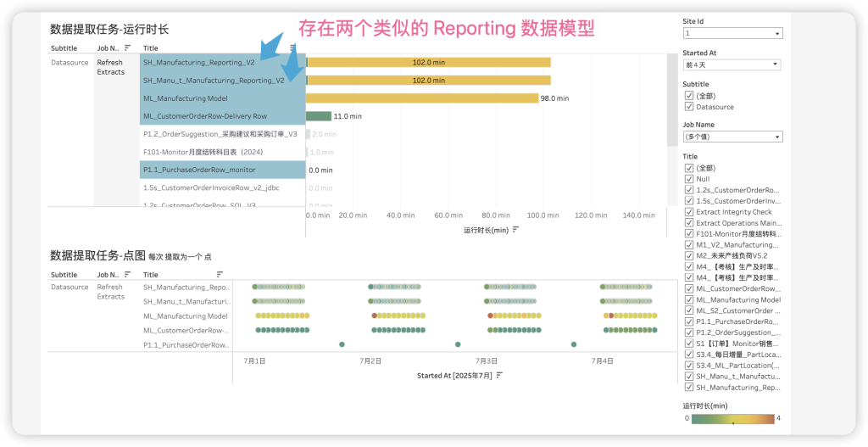The width and height of the screenshot is (868, 447).
Task: Toggle ML_Manufacturing Model filter checkbox
Action: (x=689, y=299)
